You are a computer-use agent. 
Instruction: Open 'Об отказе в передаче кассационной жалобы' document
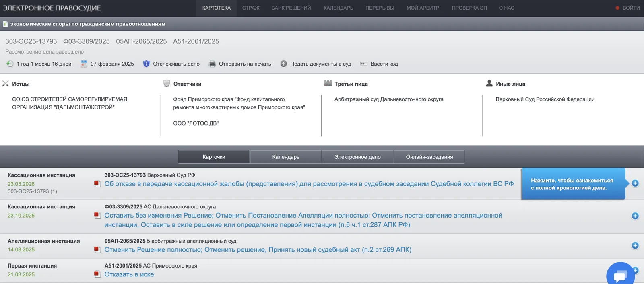309,184
